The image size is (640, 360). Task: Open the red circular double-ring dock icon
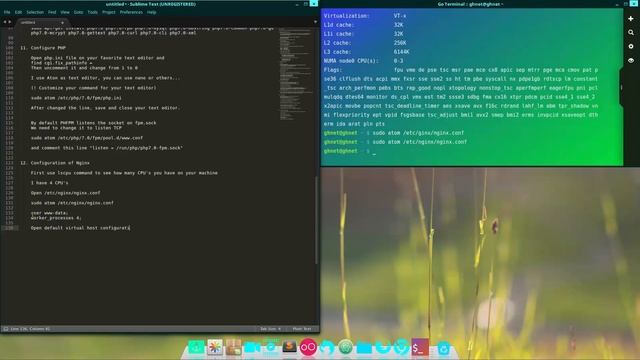308,347
